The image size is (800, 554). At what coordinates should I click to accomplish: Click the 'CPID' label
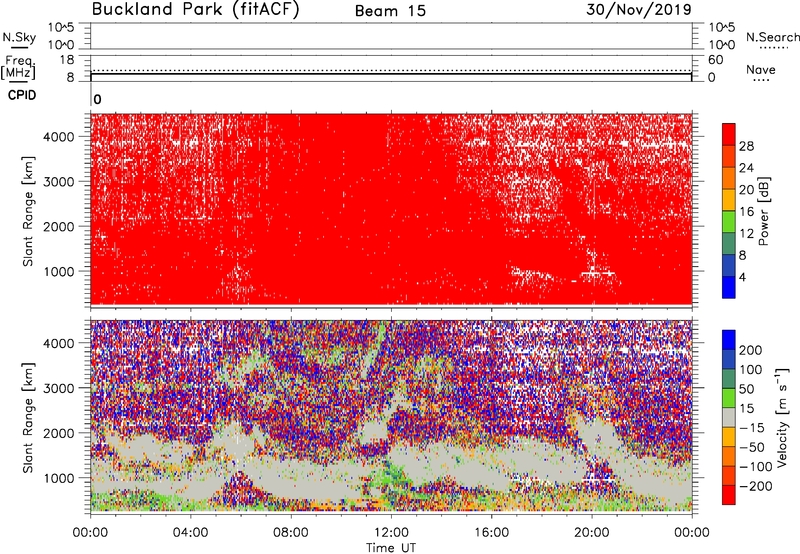[22, 95]
